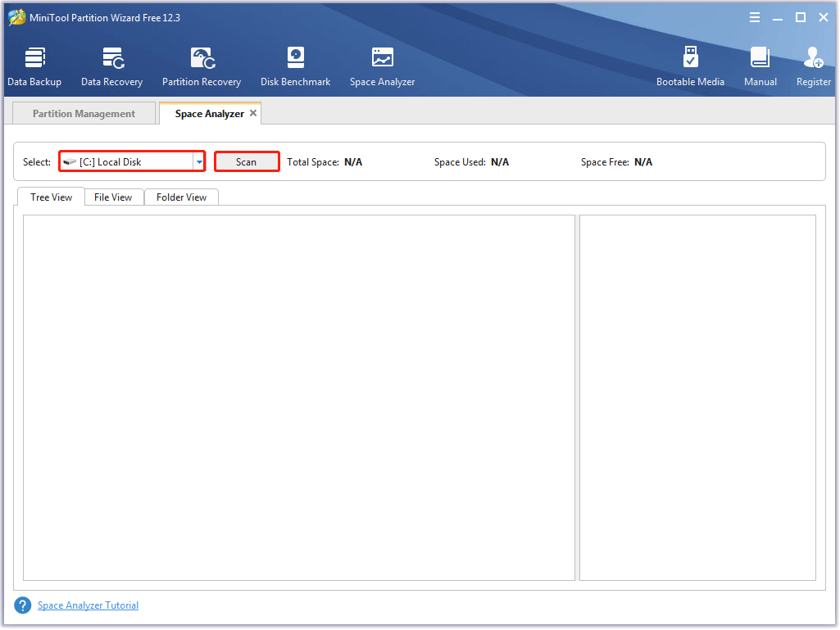Launch Data Recovery
Image resolution: width=840 pixels, height=630 pixels.
[x=112, y=67]
